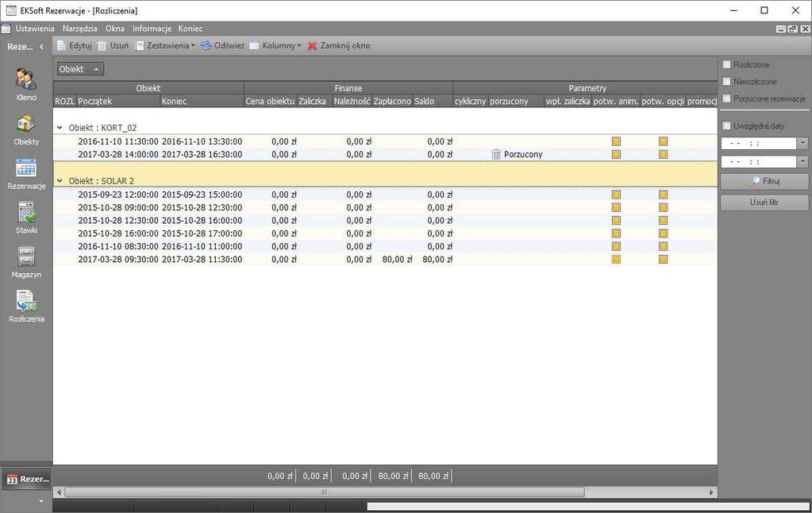
Task: Toggle potw. anim. checkbox in 2015-09-23 12:00:00 row
Action: 616,195
